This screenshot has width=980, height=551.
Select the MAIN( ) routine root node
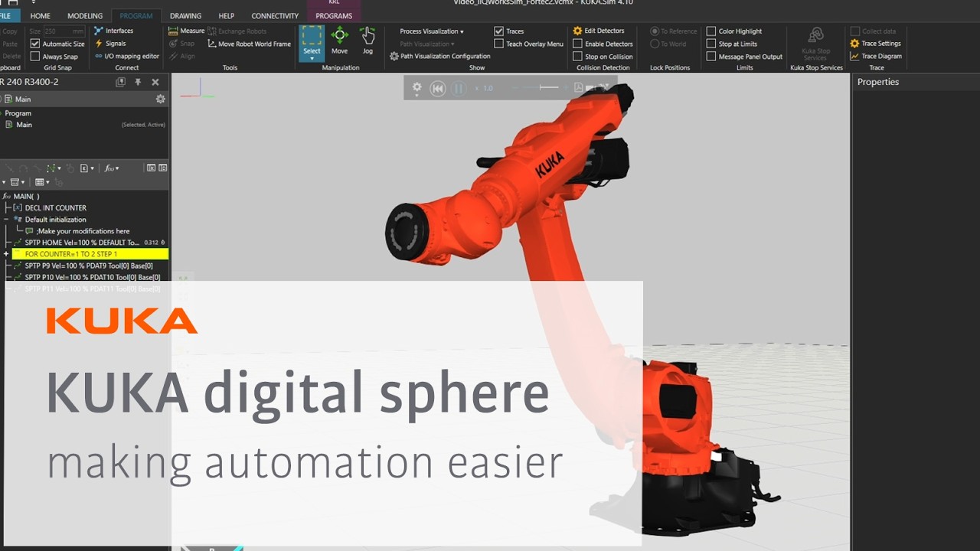(21, 196)
